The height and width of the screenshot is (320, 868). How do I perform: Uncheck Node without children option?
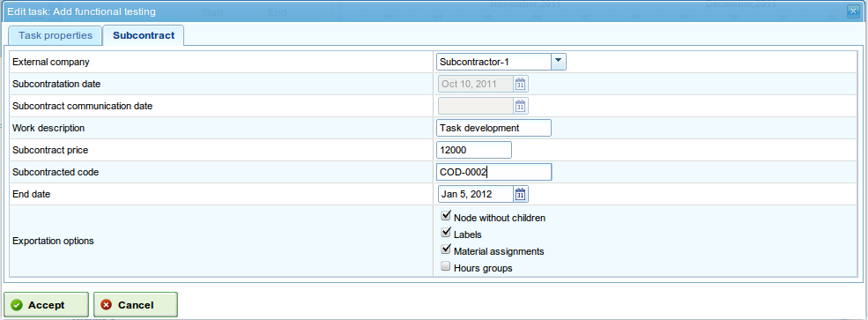point(446,216)
